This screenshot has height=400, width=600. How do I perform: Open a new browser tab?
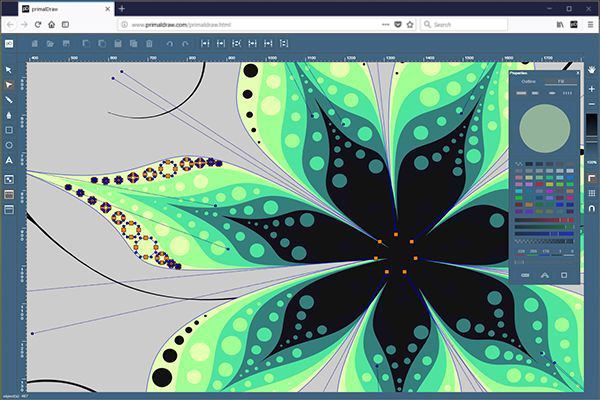point(122,8)
